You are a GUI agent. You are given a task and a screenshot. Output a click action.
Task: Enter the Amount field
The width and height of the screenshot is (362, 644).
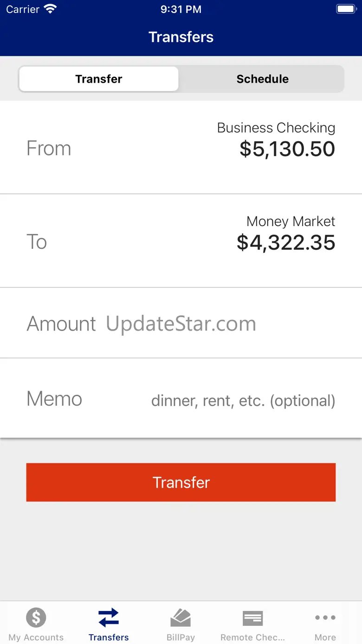(x=181, y=324)
